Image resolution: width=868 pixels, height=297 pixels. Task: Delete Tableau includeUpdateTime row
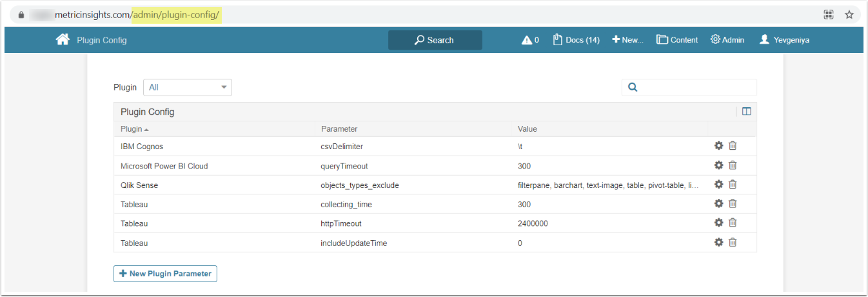[733, 243]
